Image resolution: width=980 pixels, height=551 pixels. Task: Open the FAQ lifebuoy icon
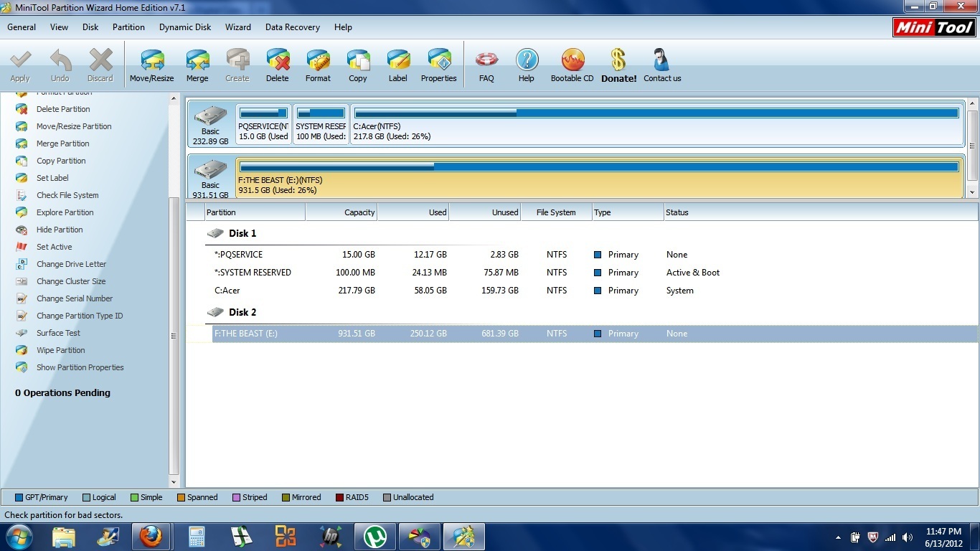coord(486,65)
